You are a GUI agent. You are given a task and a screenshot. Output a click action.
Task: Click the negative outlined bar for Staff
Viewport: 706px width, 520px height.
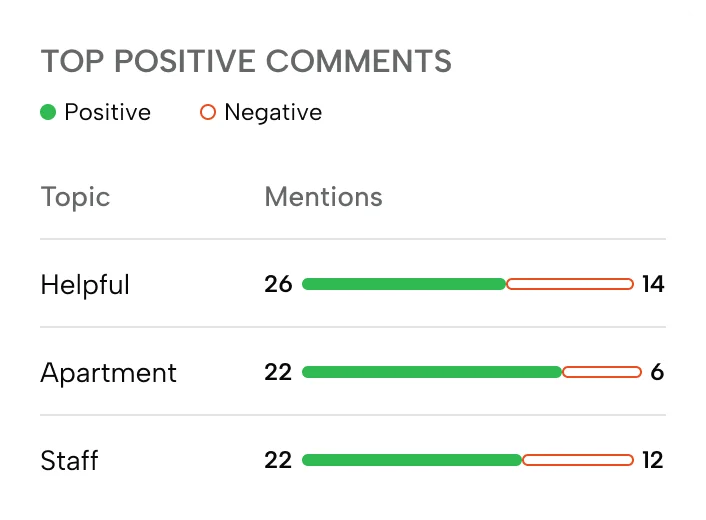coord(578,460)
